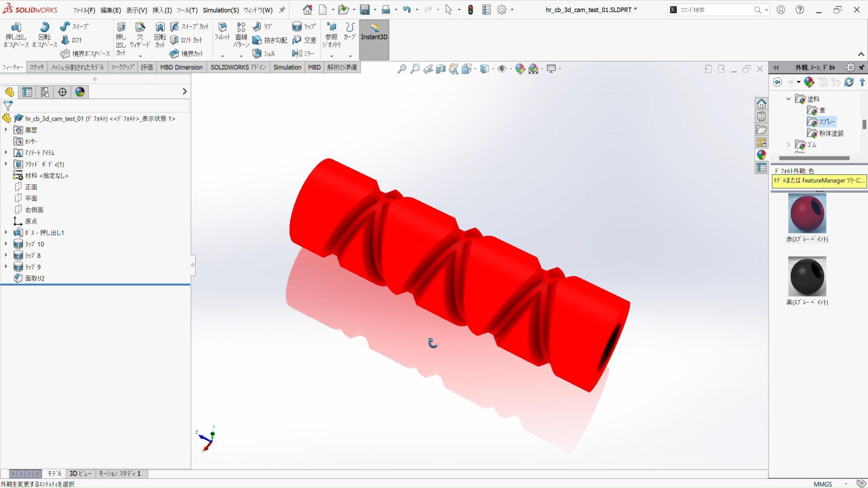Open the Curves tool

tap(349, 31)
